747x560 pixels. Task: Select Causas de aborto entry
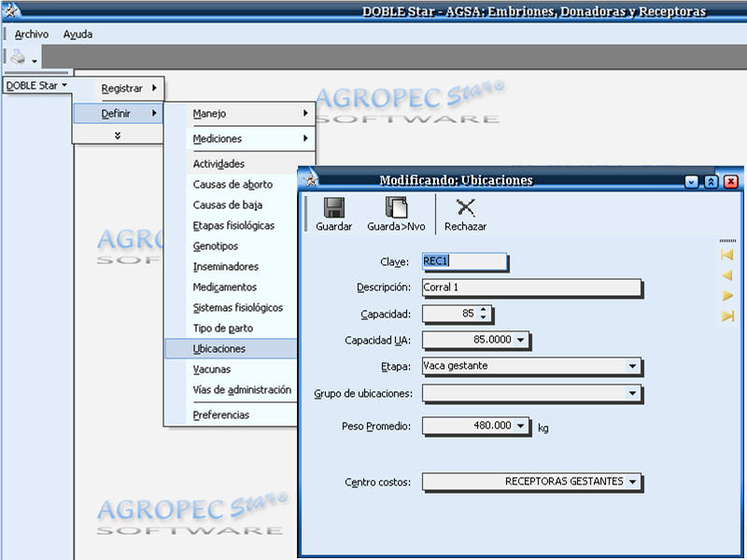[233, 184]
